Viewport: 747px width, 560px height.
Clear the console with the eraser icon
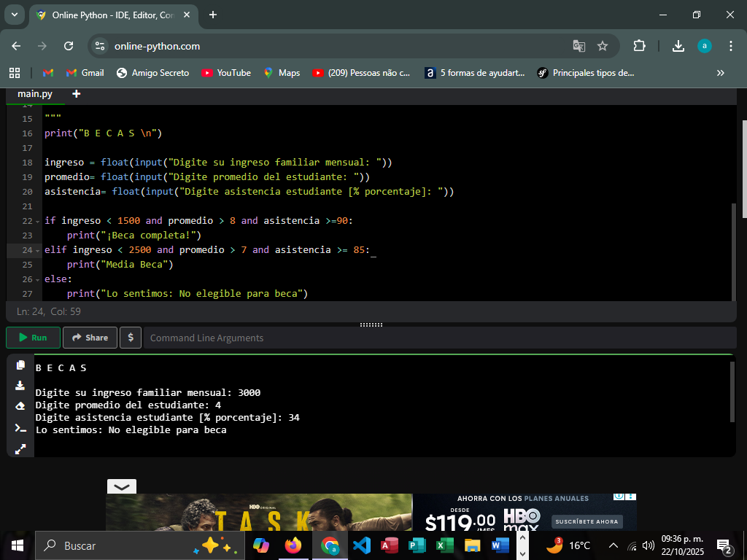(20, 406)
